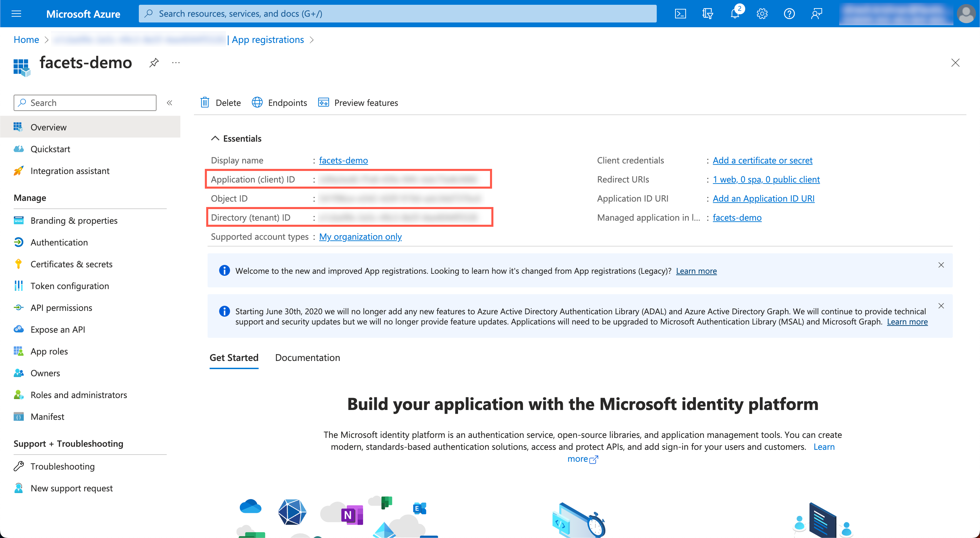The height and width of the screenshot is (538, 980).
Task: Open the Redirect URIs link
Action: 766,179
